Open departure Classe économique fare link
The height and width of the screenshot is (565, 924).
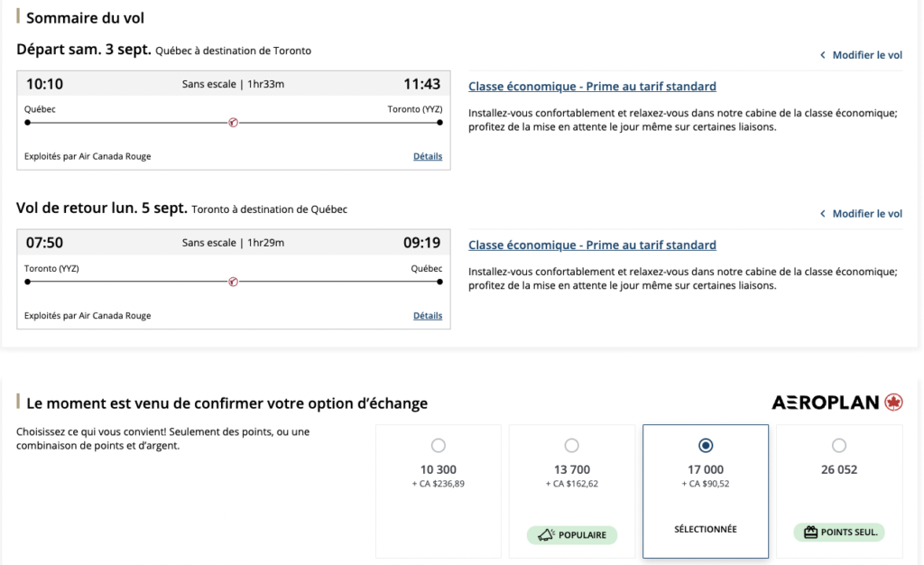pyautogui.click(x=592, y=87)
